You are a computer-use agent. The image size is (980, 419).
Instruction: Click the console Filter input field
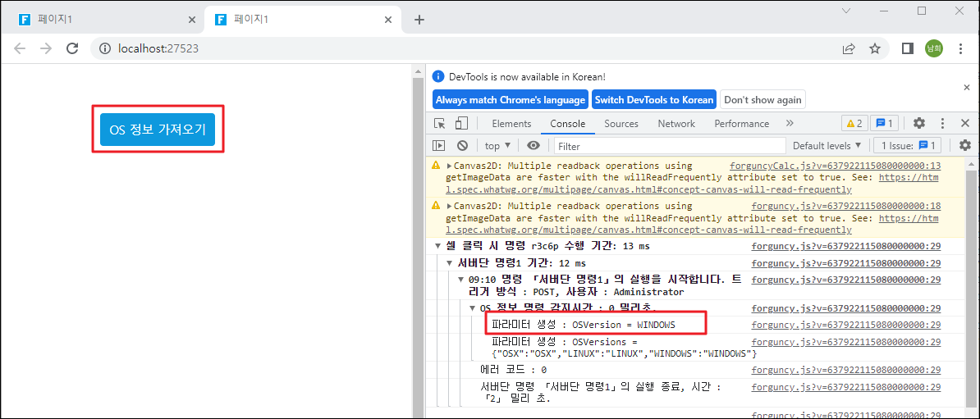(668, 146)
